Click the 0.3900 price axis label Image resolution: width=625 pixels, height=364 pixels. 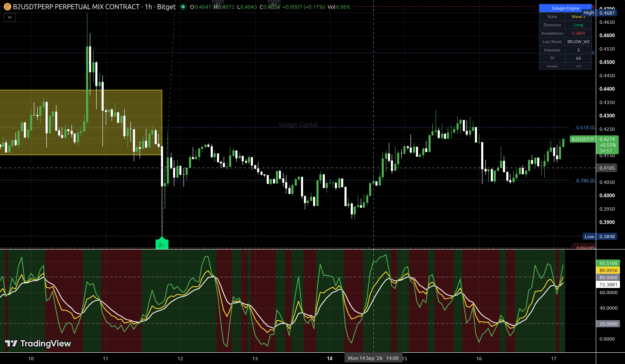pyautogui.click(x=607, y=222)
